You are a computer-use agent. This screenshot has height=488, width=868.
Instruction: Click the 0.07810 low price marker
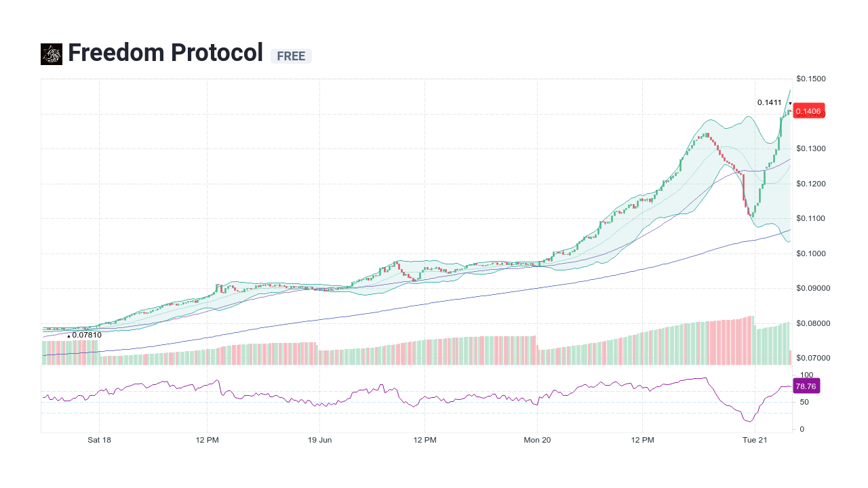84,335
